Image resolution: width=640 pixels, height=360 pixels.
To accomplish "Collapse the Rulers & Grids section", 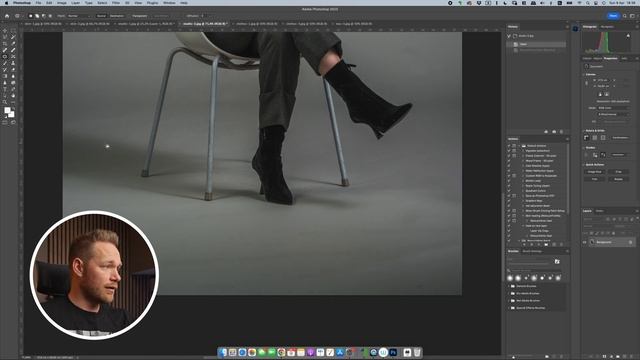I will (584, 131).
